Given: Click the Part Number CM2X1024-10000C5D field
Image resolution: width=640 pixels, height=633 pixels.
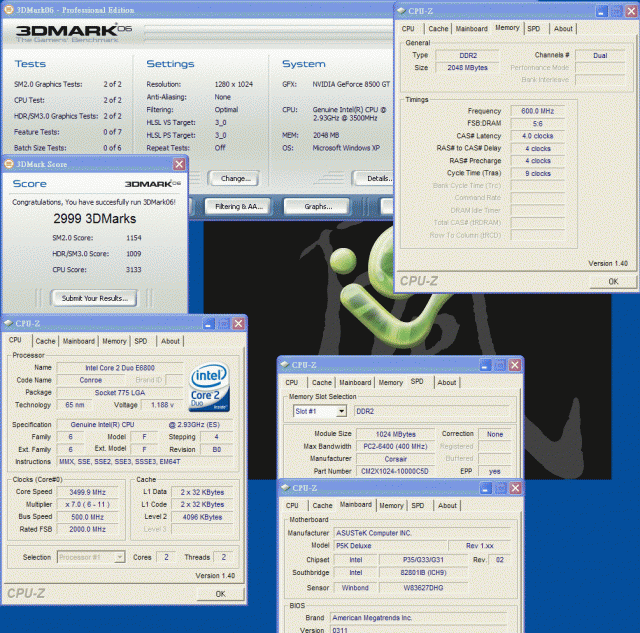Looking at the screenshot, I should click(395, 471).
